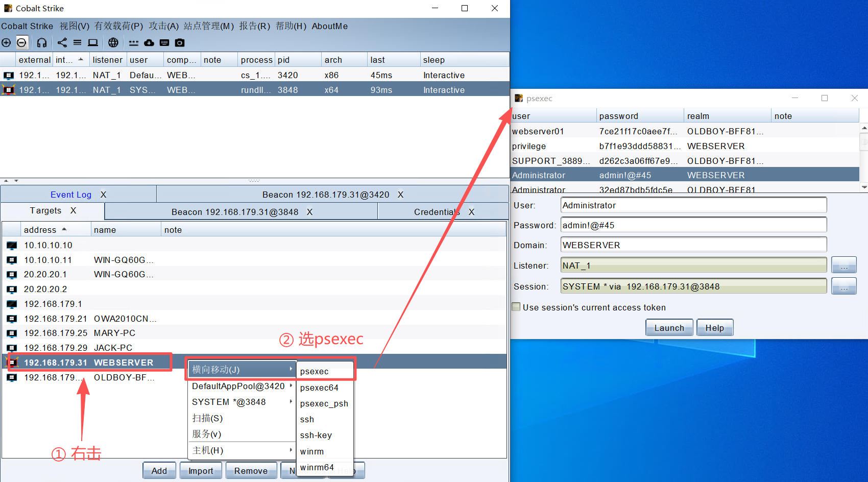Close the Targets tab
The image size is (868, 482).
74,210
